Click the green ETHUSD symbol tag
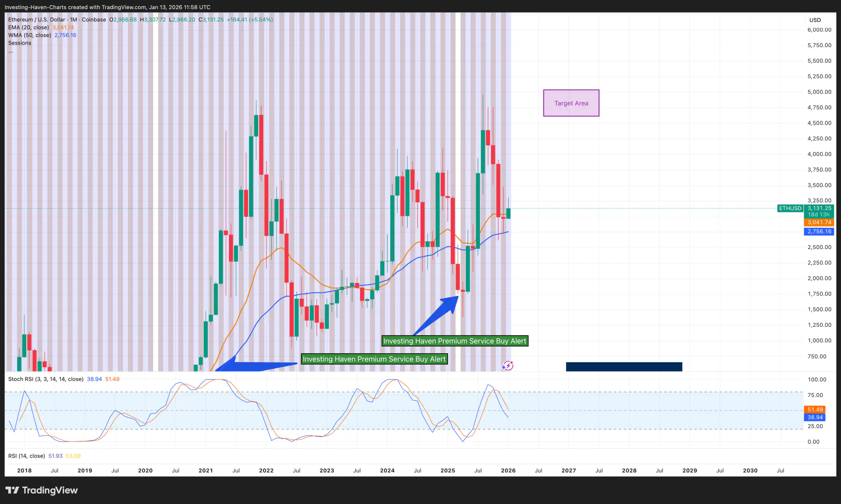The width and height of the screenshot is (841, 504). tap(790, 208)
